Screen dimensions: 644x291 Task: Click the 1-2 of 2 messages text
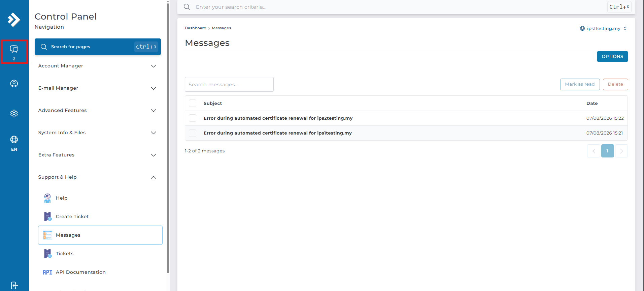click(205, 151)
